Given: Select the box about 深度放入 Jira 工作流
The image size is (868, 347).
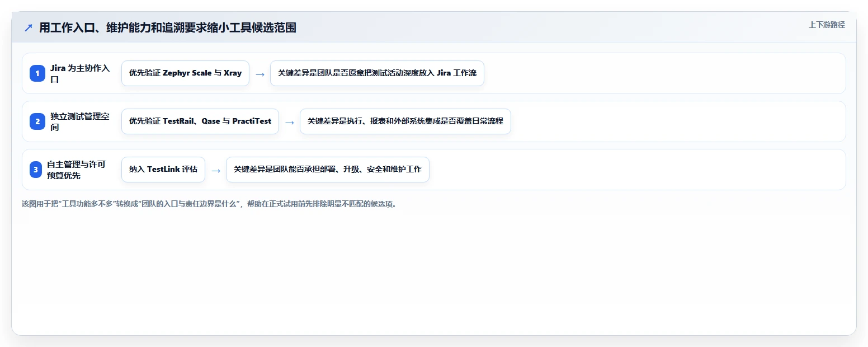Looking at the screenshot, I should (377, 73).
